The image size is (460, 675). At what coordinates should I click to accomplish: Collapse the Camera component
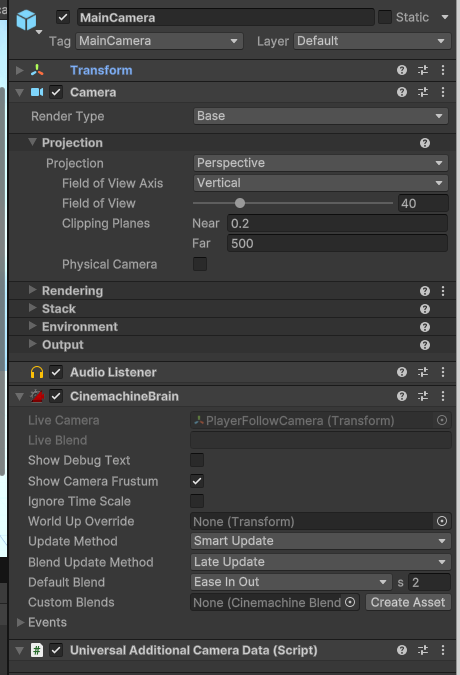coord(19,92)
